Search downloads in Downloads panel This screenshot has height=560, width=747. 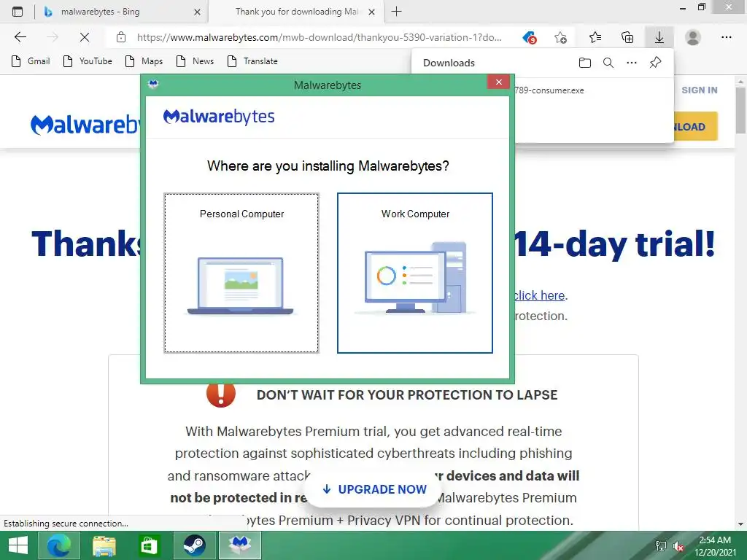tap(608, 63)
